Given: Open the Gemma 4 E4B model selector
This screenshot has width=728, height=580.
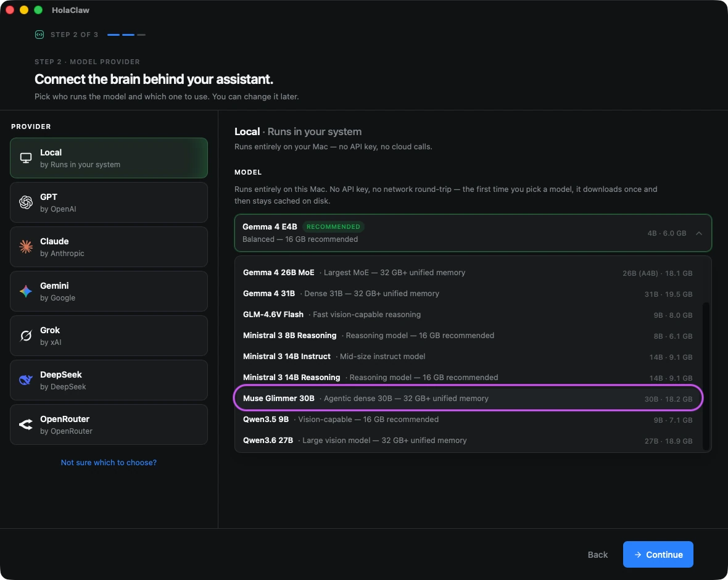Looking at the screenshot, I should 473,233.
